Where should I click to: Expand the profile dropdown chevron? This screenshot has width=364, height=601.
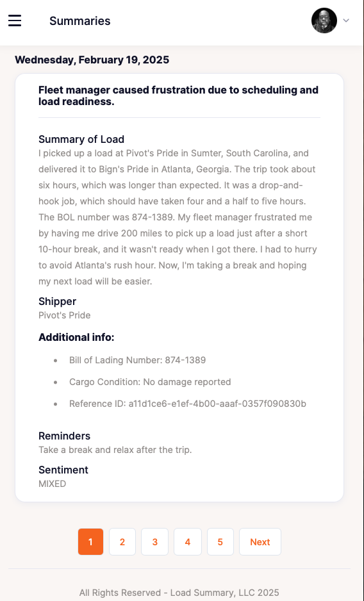[x=346, y=21]
